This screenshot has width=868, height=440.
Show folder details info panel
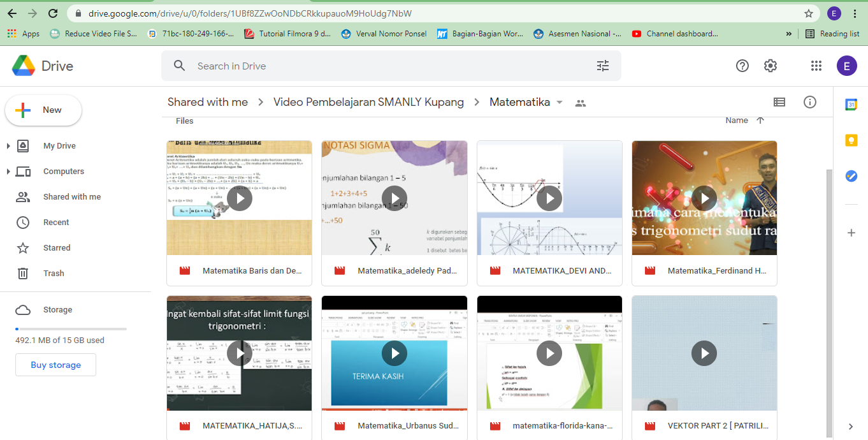point(810,102)
